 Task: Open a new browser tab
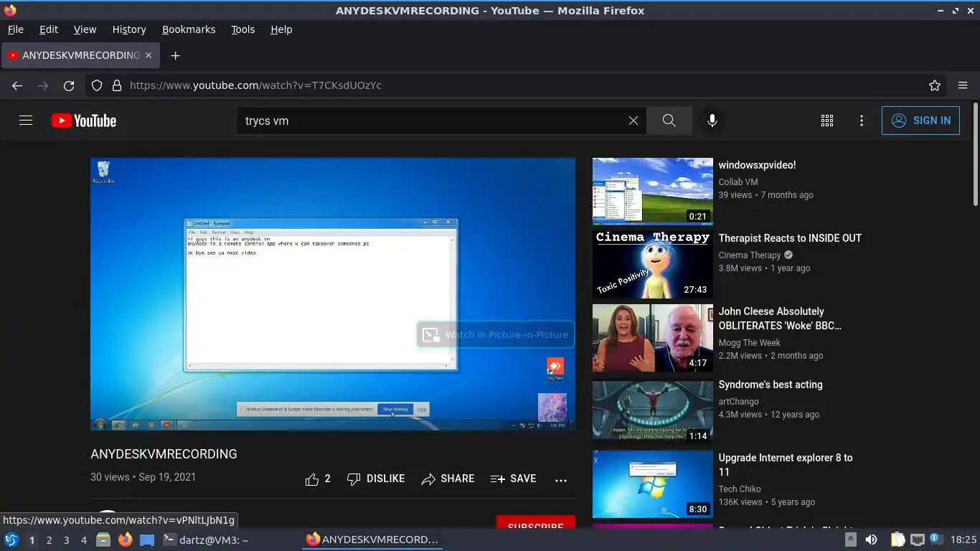pyautogui.click(x=175, y=55)
